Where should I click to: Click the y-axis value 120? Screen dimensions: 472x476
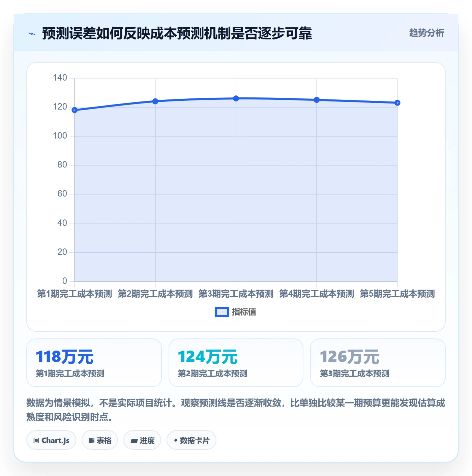point(60,107)
